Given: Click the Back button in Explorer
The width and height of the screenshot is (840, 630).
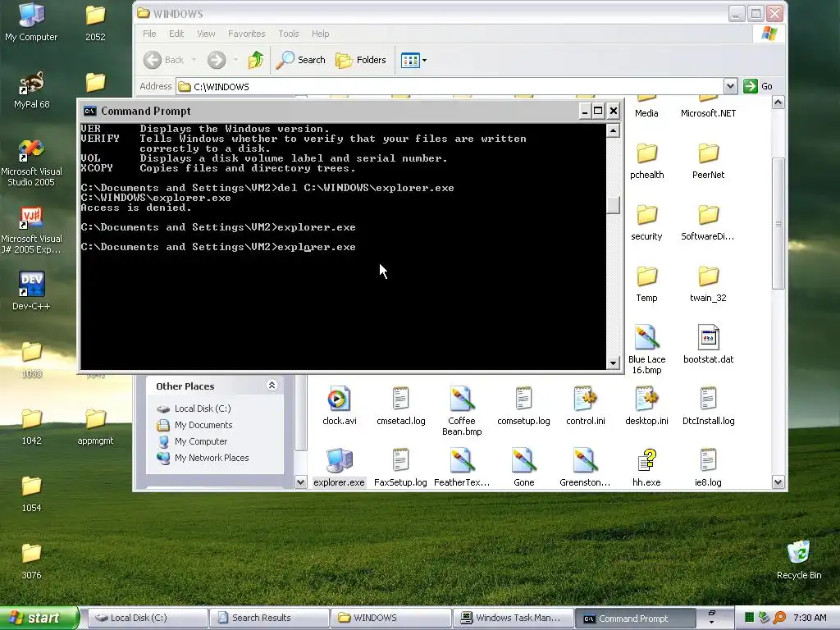Looking at the screenshot, I should coord(164,60).
